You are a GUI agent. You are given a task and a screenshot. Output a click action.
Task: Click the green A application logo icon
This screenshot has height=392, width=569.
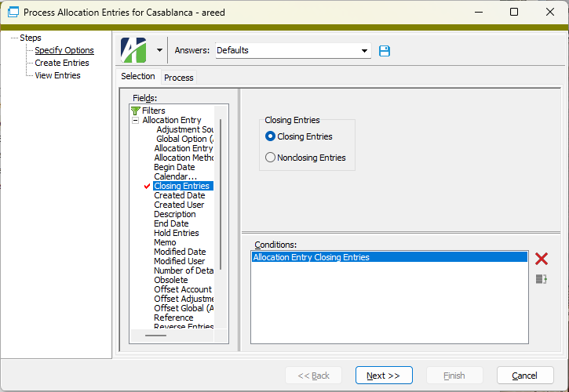click(133, 50)
